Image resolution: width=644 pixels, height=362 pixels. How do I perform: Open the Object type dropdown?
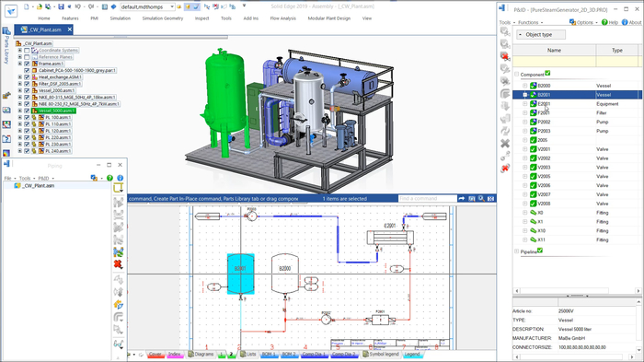tap(541, 35)
